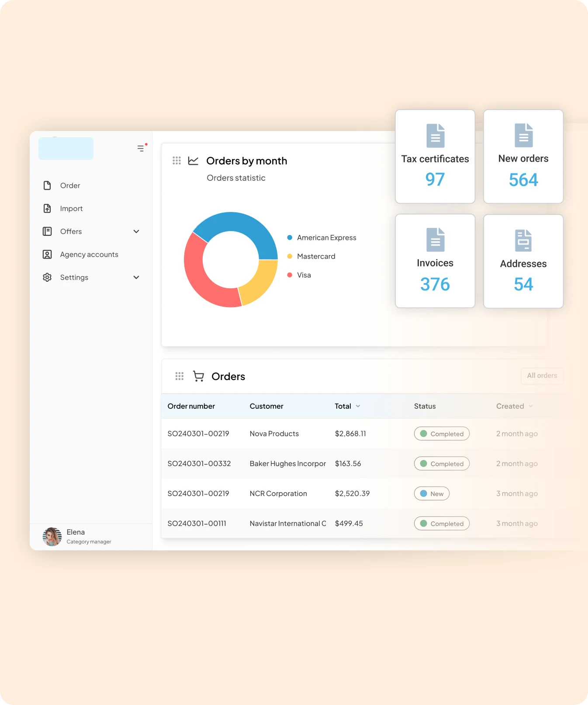Click the New status badge for NCR Corporation

432,494
